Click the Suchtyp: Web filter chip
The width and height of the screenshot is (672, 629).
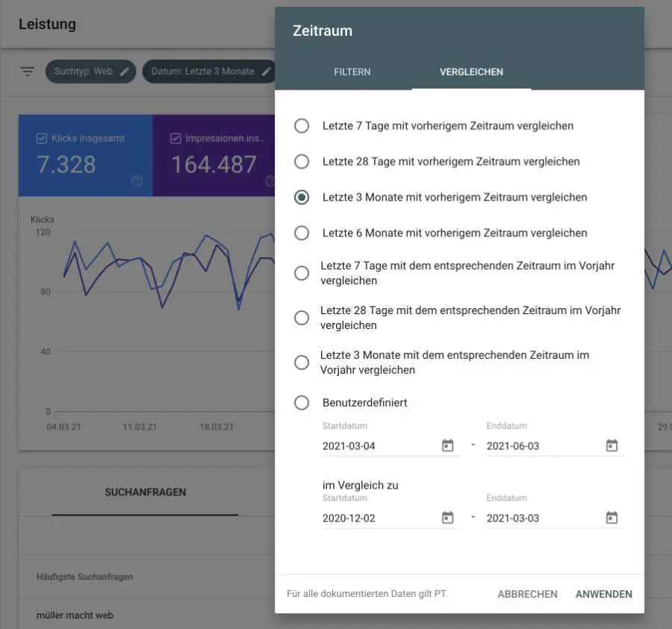[x=90, y=72]
